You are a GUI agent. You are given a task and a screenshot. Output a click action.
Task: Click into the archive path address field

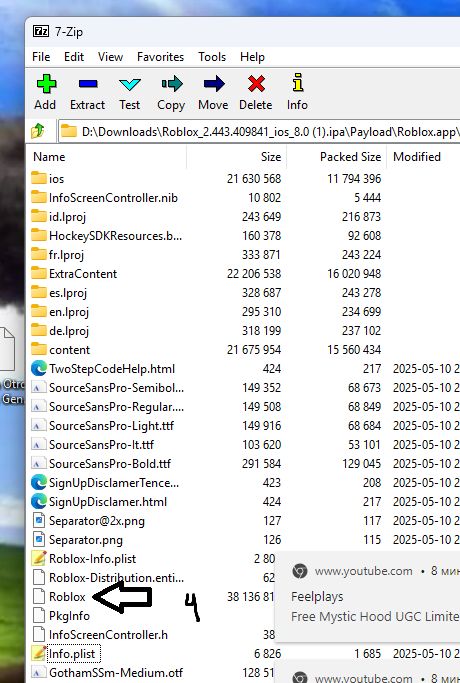tap(259, 132)
